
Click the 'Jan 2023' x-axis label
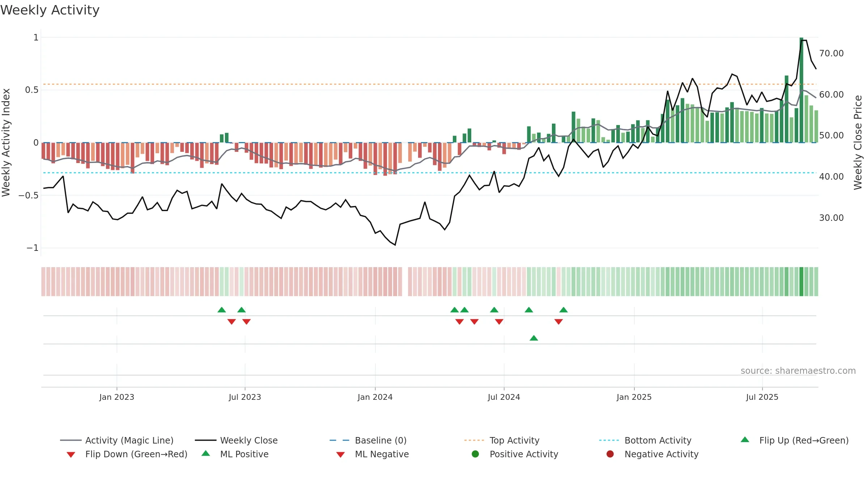117,397
